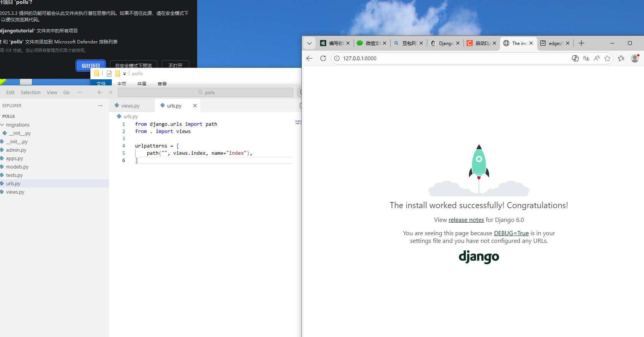Click the browser Back arrow

tap(309, 58)
